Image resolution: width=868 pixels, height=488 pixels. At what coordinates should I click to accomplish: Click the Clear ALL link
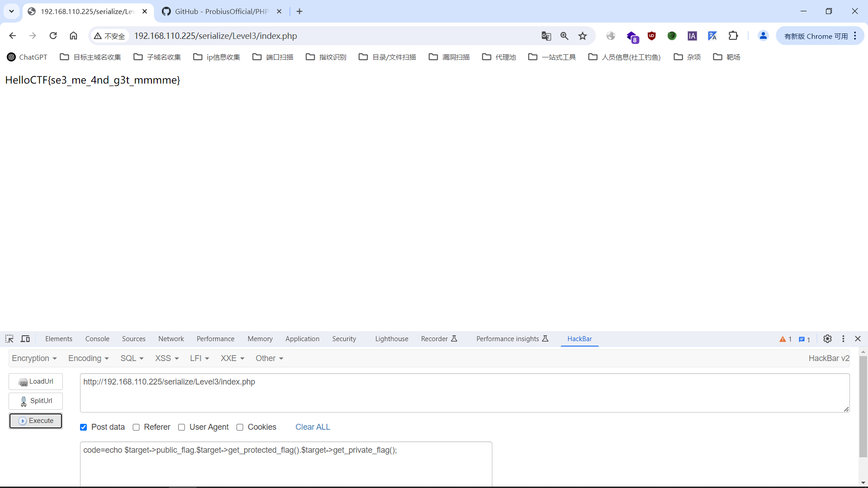point(313,427)
